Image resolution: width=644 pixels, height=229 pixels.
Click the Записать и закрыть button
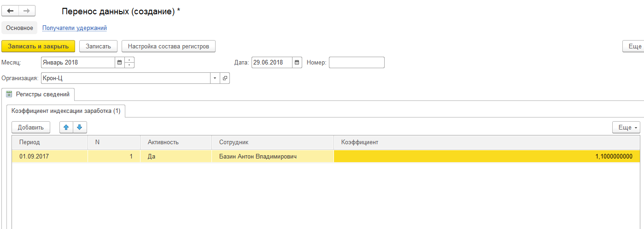click(38, 46)
